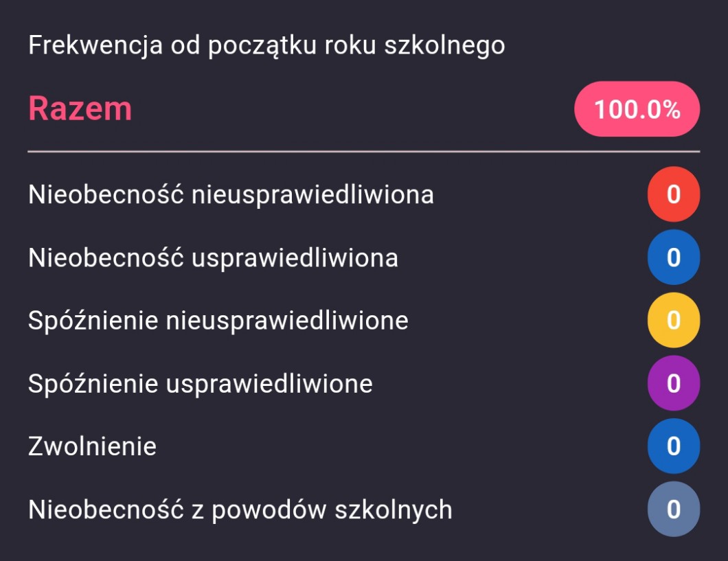
Task: Click the blue badge beside Nieobecność usprawiedliwiona
Action: tap(673, 257)
